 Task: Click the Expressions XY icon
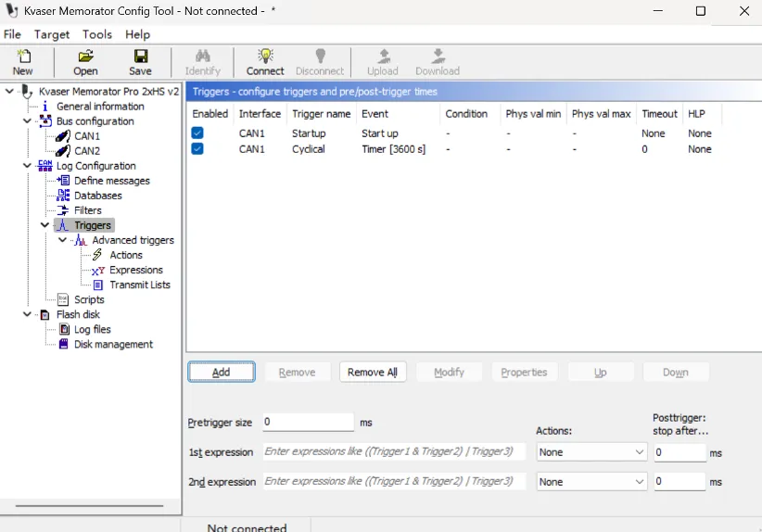(97, 271)
